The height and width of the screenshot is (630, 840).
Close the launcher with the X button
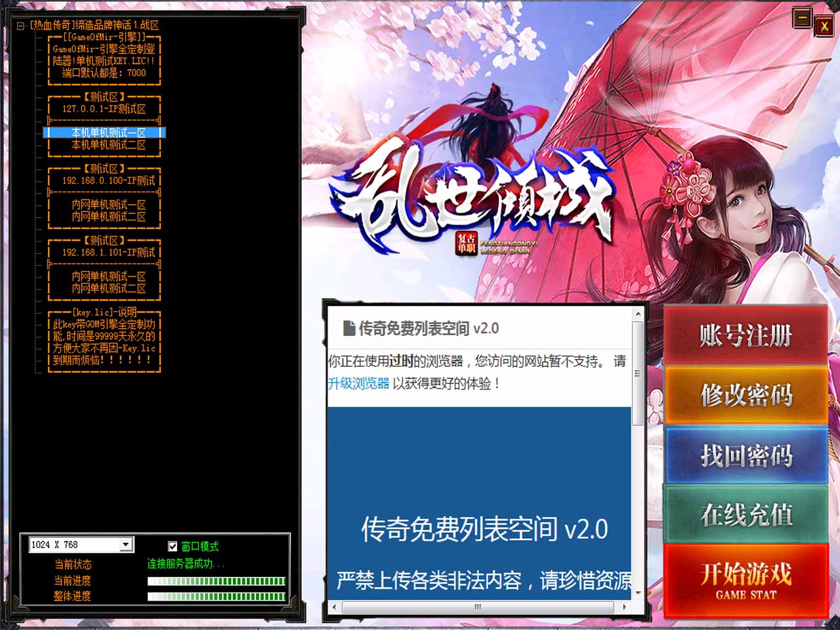(x=824, y=26)
